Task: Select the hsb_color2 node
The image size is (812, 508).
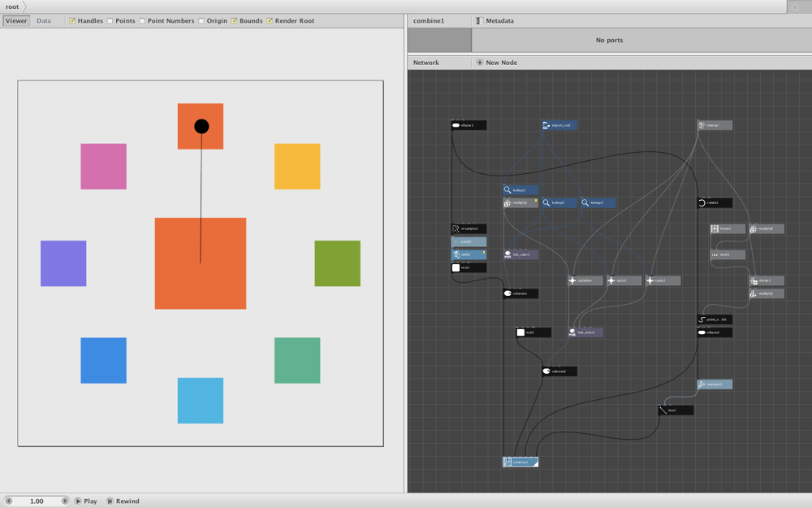Action: [585, 332]
